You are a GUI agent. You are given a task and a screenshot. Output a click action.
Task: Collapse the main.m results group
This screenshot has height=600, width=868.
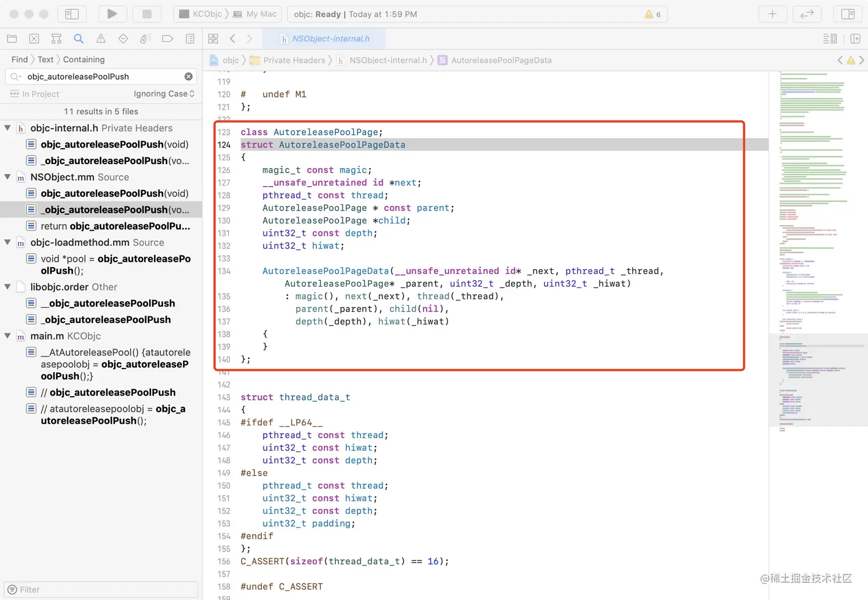tap(7, 336)
